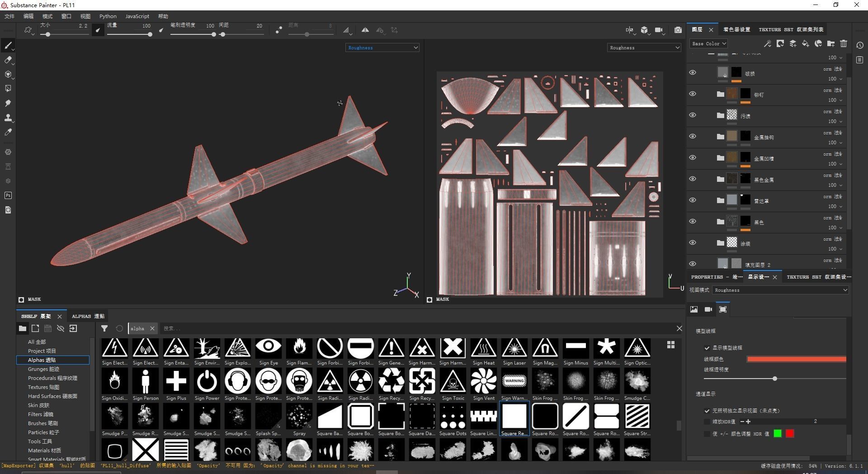The width and height of the screenshot is (868, 474).
Task: Click the Photoshop export icon
Action: point(8,195)
